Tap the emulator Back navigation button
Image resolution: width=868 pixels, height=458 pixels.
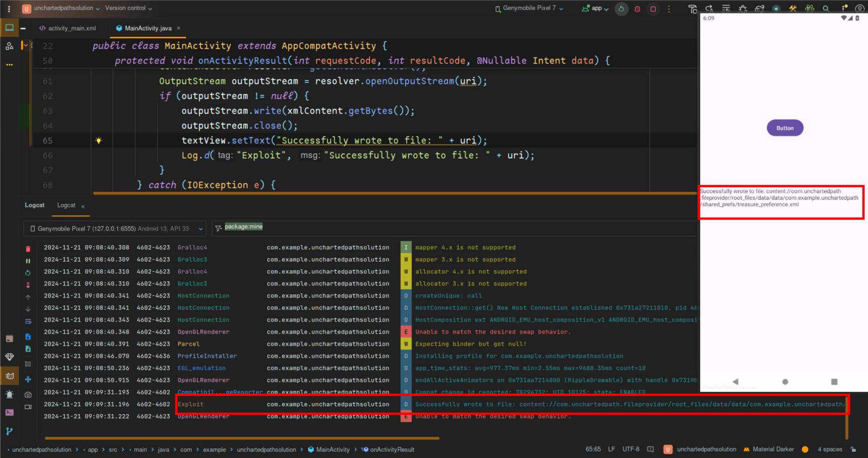click(x=736, y=381)
